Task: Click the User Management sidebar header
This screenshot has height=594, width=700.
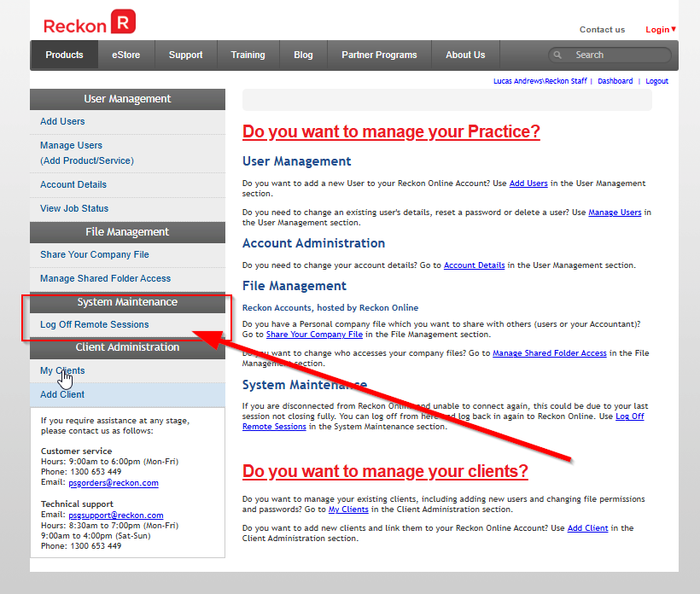Action: pyautogui.click(x=128, y=99)
